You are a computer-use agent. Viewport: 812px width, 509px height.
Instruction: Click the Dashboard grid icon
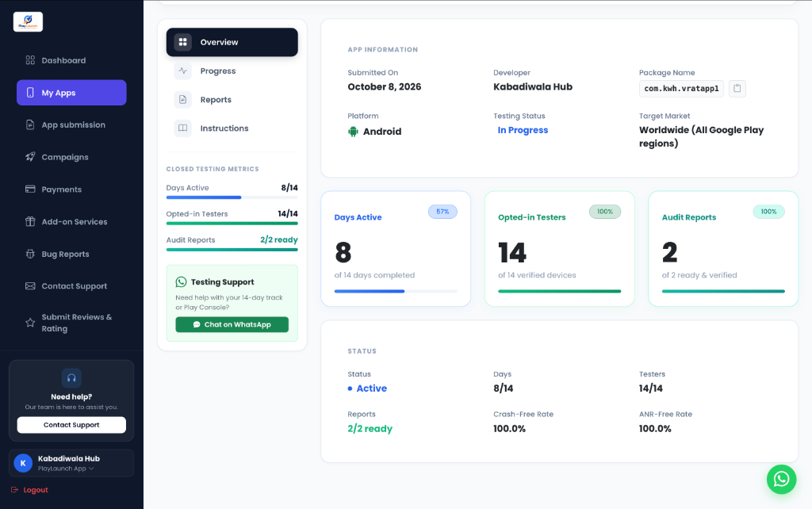tap(30, 60)
